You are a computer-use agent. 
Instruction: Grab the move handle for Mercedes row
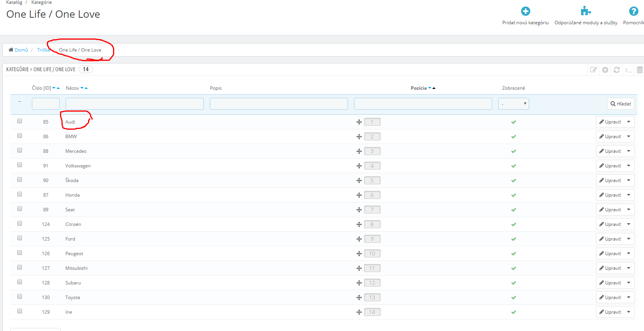pyautogui.click(x=359, y=151)
